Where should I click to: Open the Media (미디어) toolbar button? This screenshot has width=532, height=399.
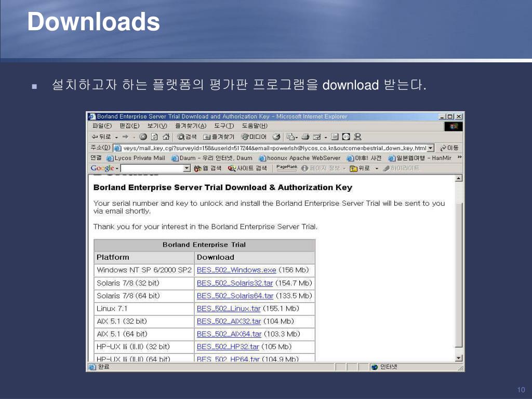(x=254, y=137)
